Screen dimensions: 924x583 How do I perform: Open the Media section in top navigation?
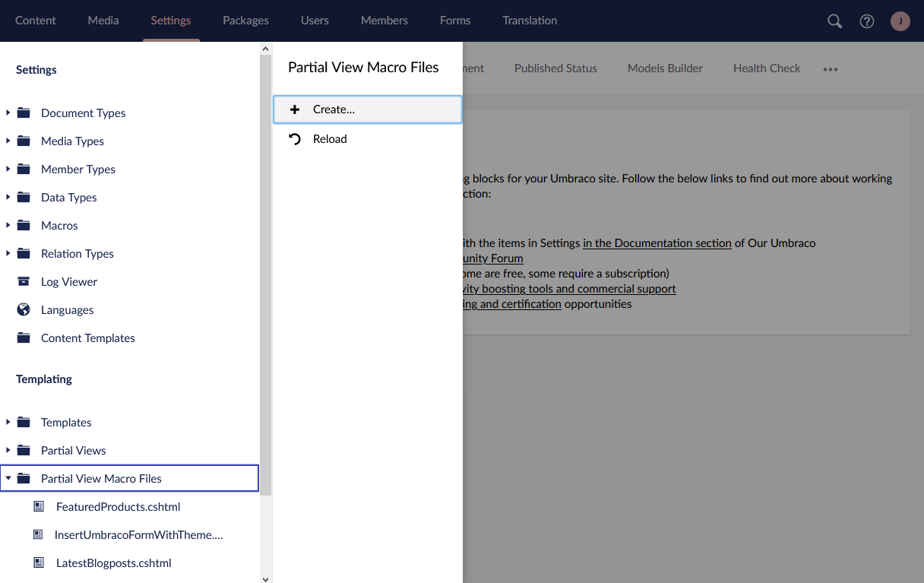coord(103,21)
